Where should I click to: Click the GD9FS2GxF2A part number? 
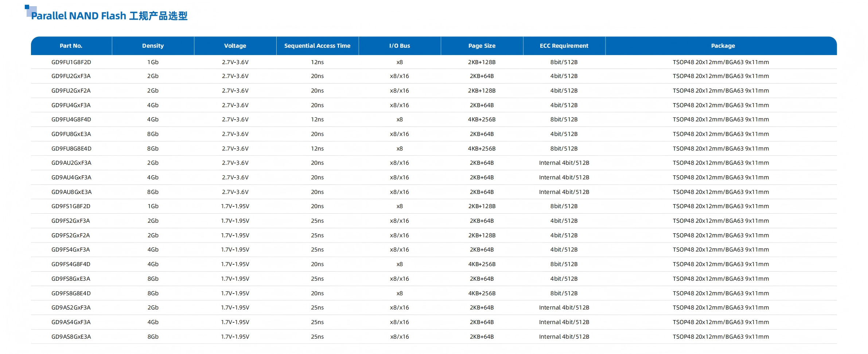point(71,236)
